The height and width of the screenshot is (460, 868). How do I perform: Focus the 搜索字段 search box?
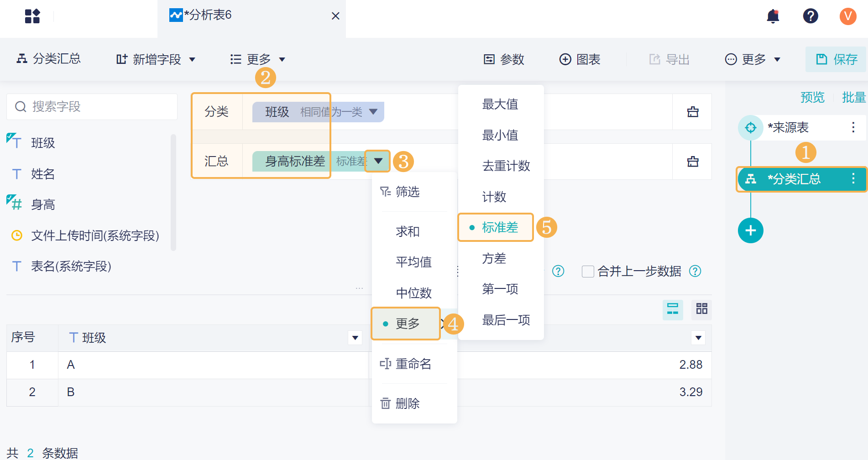[x=92, y=107]
